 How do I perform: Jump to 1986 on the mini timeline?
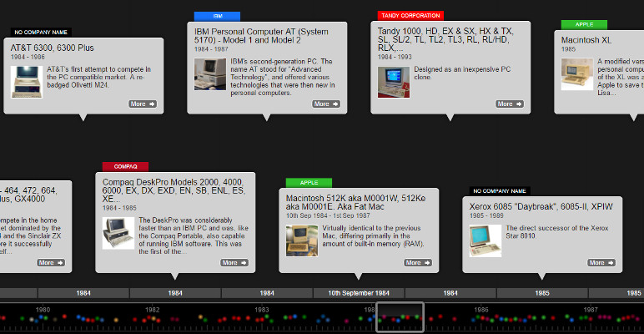(481, 310)
